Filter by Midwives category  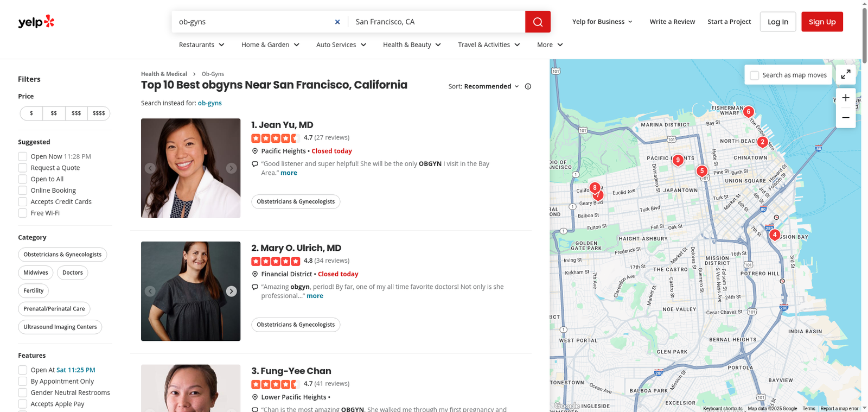click(36, 272)
